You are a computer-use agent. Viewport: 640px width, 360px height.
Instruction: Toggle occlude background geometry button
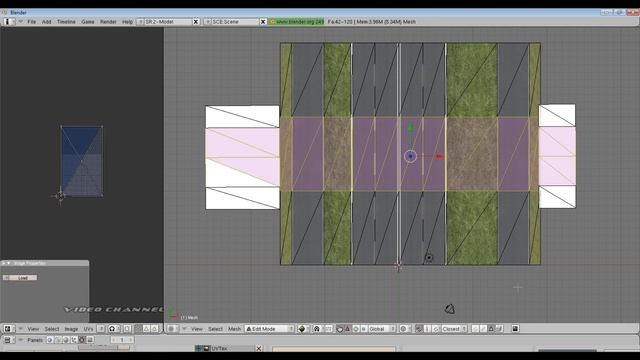click(x=499, y=329)
